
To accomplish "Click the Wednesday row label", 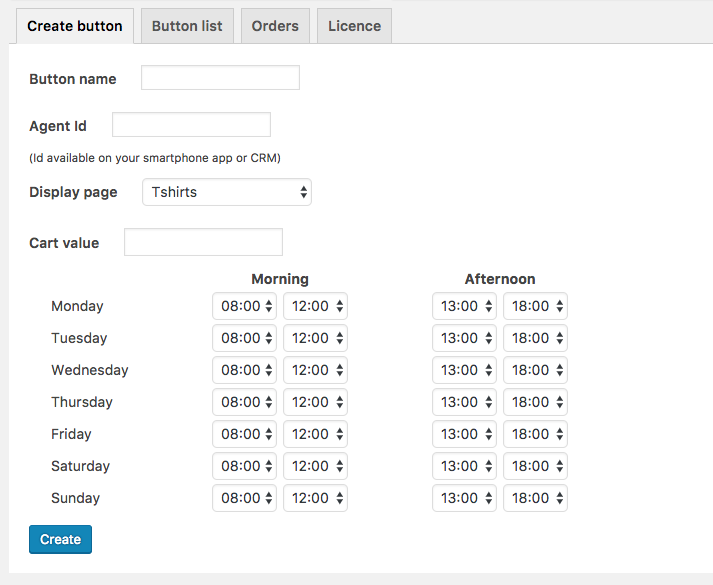I will (x=90, y=370).
